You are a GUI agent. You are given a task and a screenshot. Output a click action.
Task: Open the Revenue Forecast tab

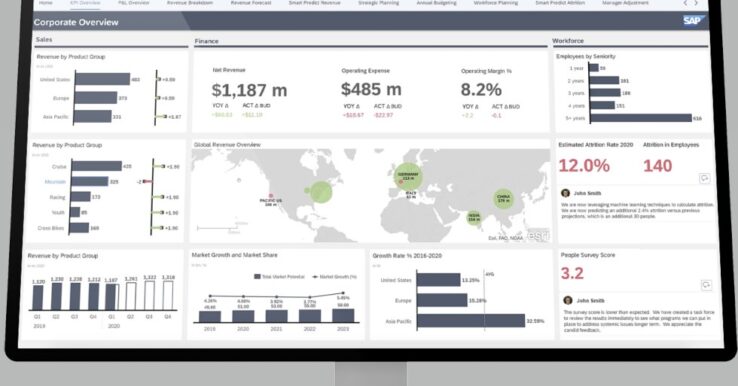[x=251, y=3]
